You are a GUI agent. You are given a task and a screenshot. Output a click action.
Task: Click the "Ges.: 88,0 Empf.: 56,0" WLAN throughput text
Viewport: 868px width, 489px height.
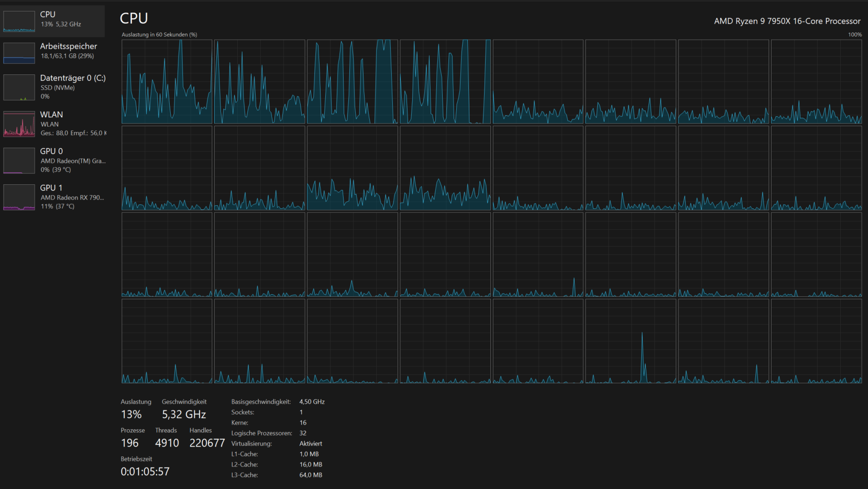tap(73, 133)
